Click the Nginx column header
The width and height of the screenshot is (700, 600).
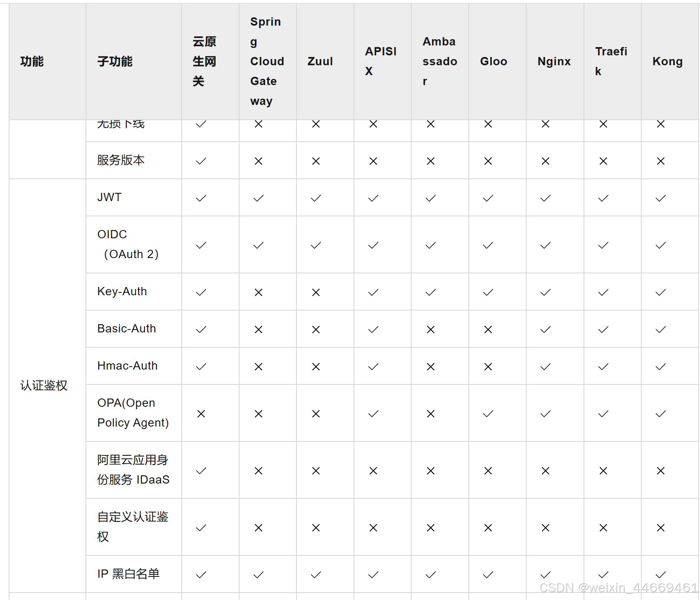tap(554, 62)
